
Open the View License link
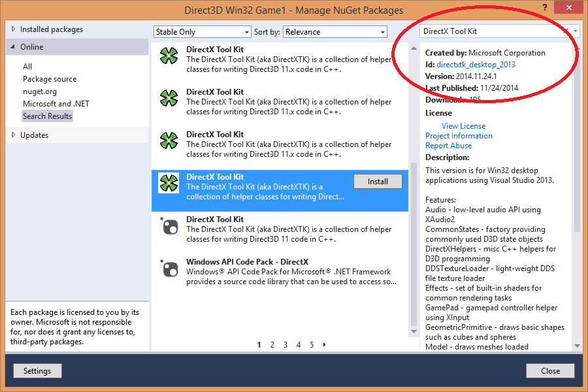[463, 126]
